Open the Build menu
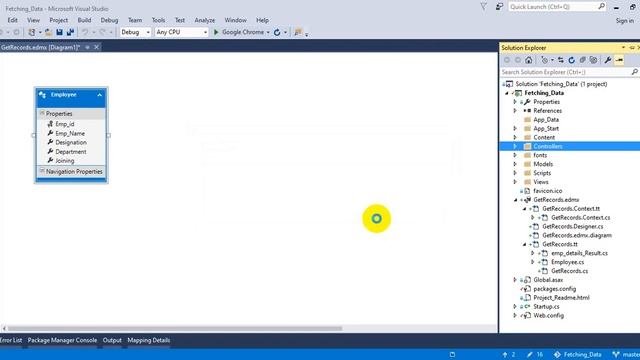Viewport: 640px width, 360px height. click(84, 20)
